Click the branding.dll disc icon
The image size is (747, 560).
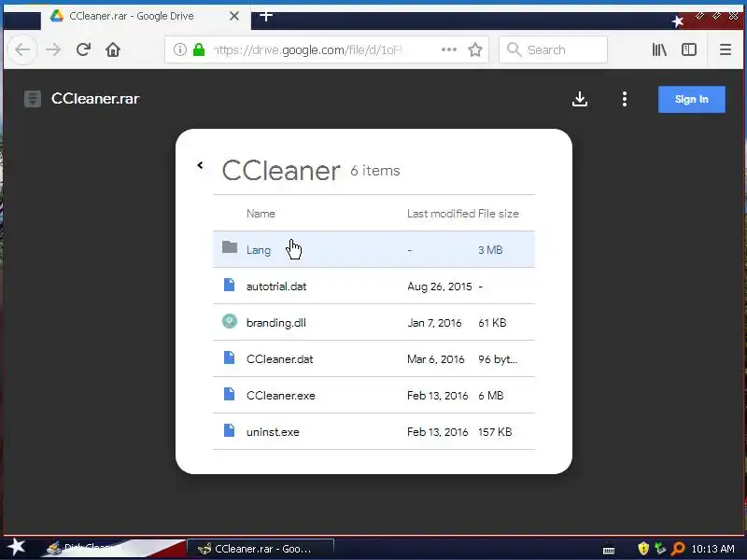230,321
